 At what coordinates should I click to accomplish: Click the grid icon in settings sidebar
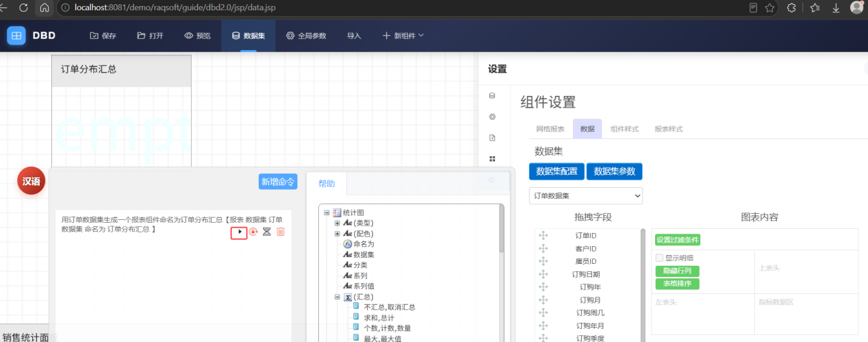[x=492, y=159]
